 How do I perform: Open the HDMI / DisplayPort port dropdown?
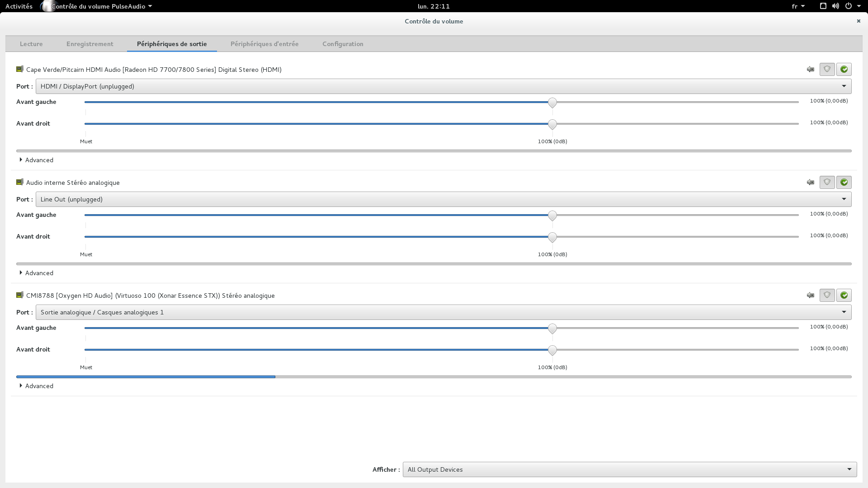[443, 86]
